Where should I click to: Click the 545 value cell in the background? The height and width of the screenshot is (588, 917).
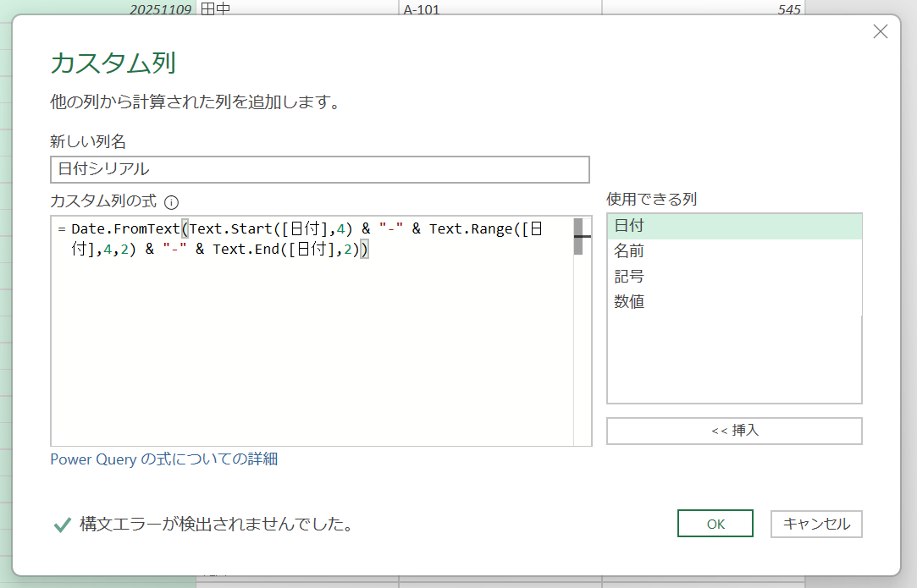[703, 10]
